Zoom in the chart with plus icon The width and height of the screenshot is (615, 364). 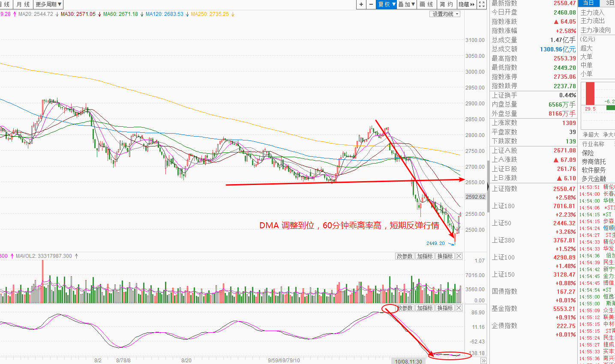pyautogui.click(x=361, y=4)
